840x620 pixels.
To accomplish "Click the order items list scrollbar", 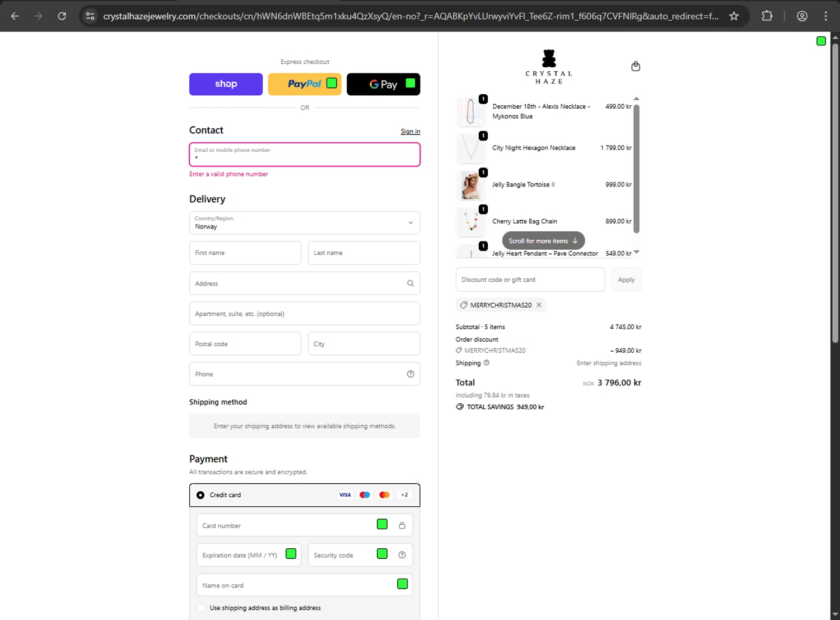I will 636,168.
